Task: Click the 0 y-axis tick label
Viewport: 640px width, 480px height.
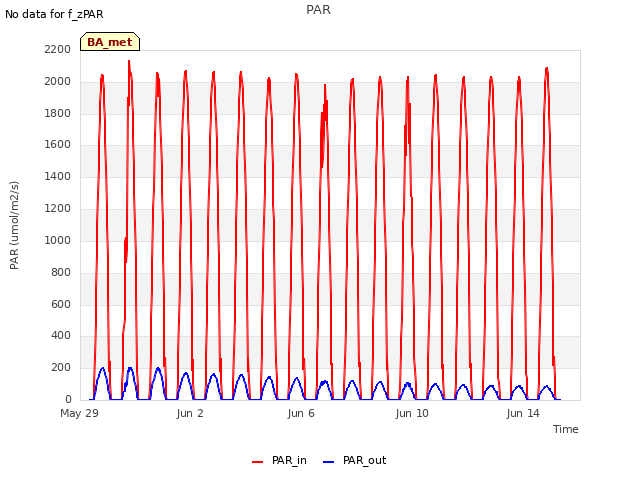Action: pos(68,399)
